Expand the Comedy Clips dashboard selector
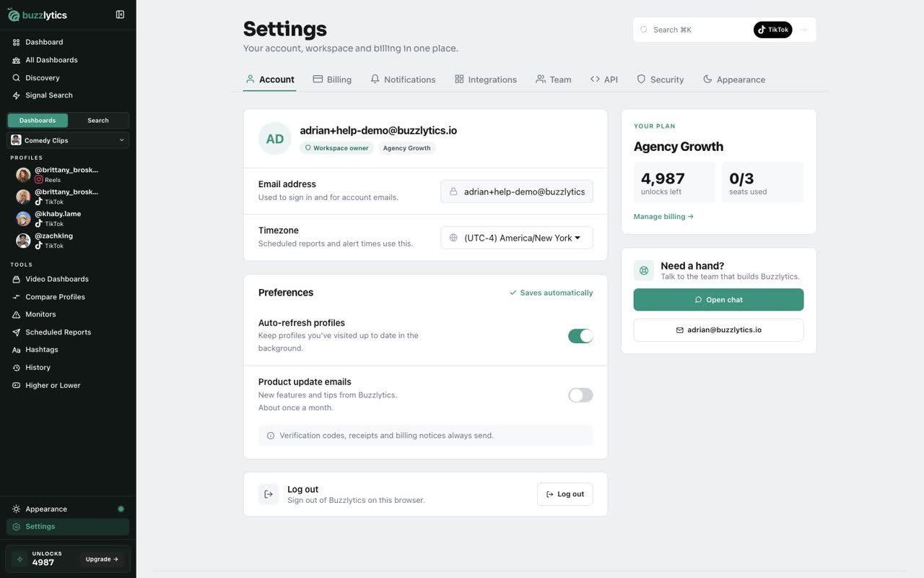The height and width of the screenshot is (578, 924). pyautogui.click(x=68, y=140)
